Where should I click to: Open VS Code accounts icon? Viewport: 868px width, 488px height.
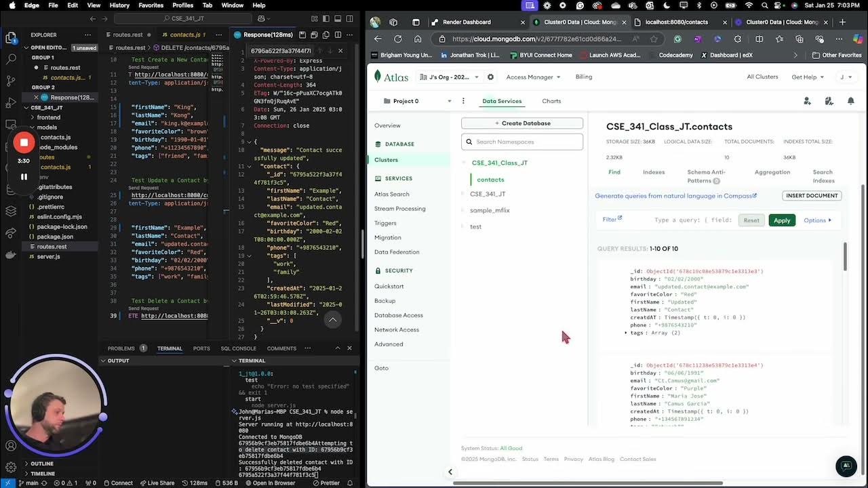(11, 446)
